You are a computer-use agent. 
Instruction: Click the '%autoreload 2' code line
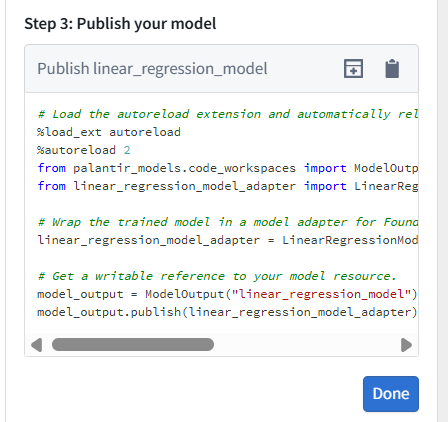pos(84,150)
